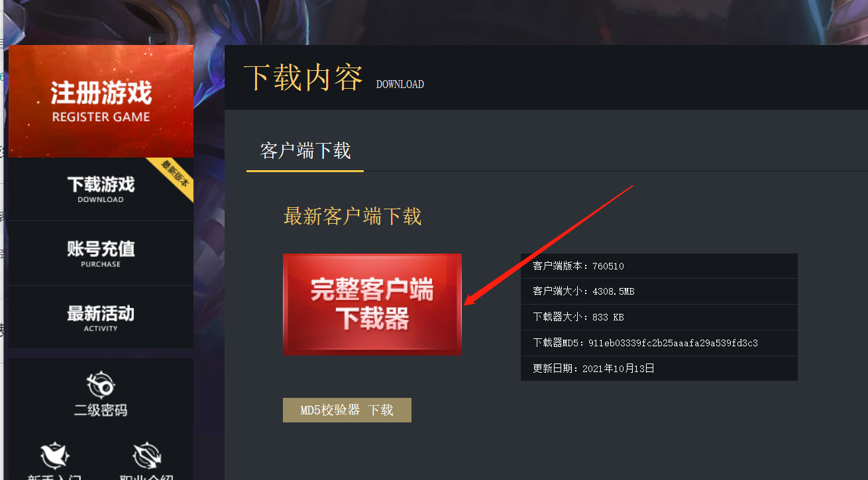Click the 下载内容 page heading
Image resolution: width=868 pixels, height=480 pixels.
pyautogui.click(x=303, y=78)
